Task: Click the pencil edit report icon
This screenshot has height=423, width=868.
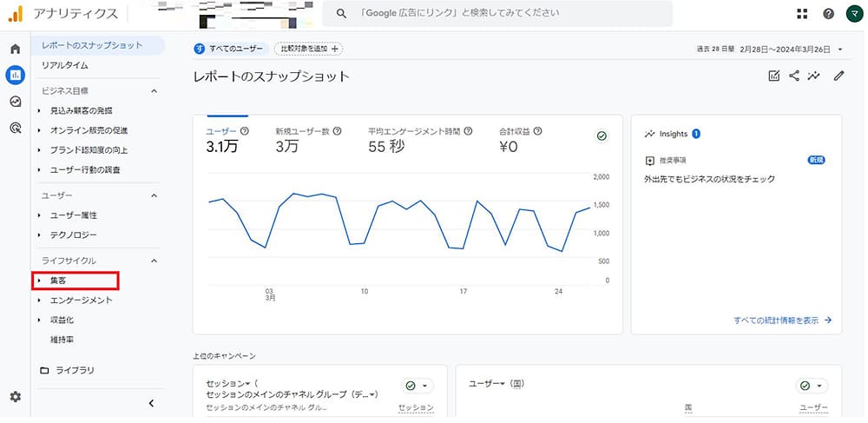Action: tap(839, 76)
